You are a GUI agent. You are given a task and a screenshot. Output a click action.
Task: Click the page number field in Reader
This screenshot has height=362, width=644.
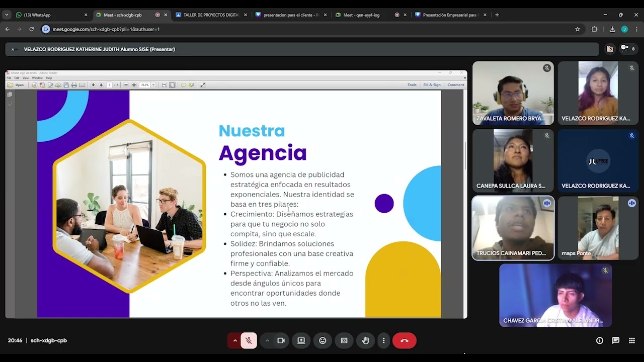tap(109, 85)
